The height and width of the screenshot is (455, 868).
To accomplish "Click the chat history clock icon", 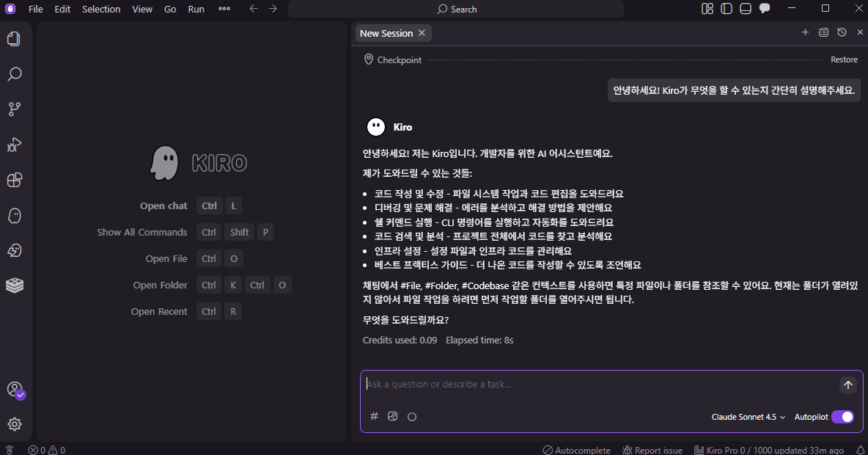I will pyautogui.click(x=842, y=32).
